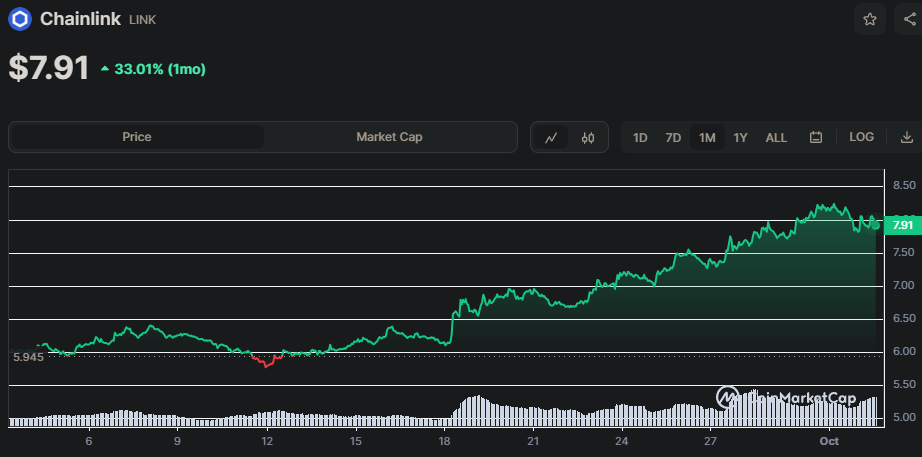Viewport: 922px width, 457px height.
Task: Click the date label 27 on x-axis
Action: click(710, 441)
